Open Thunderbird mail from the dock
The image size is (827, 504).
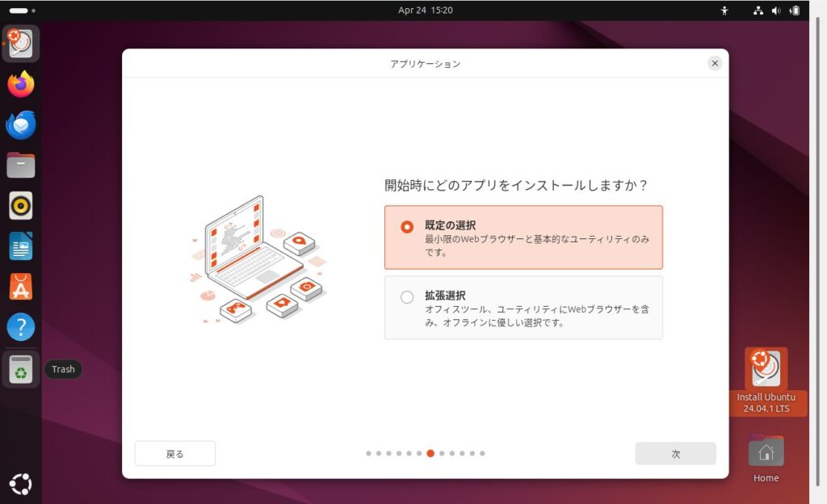[x=20, y=125]
